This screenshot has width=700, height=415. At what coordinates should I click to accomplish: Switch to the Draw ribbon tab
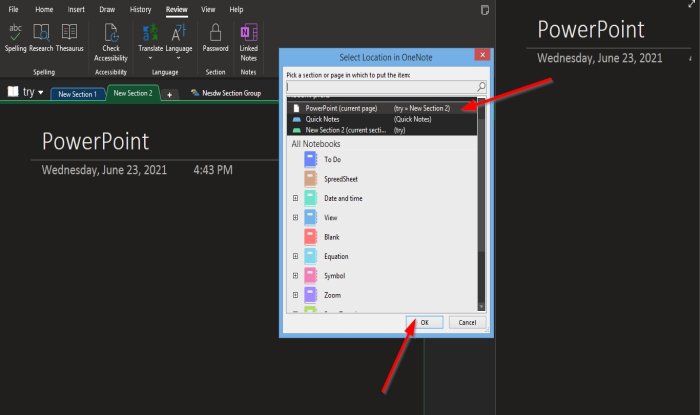(x=107, y=9)
